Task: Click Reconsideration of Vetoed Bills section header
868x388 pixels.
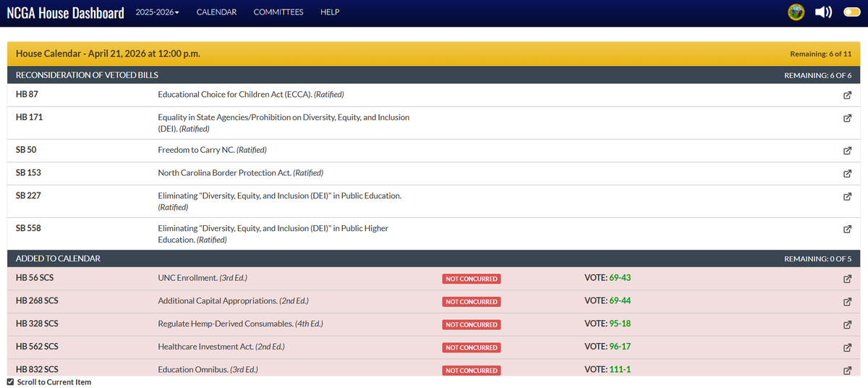Action: (x=87, y=75)
